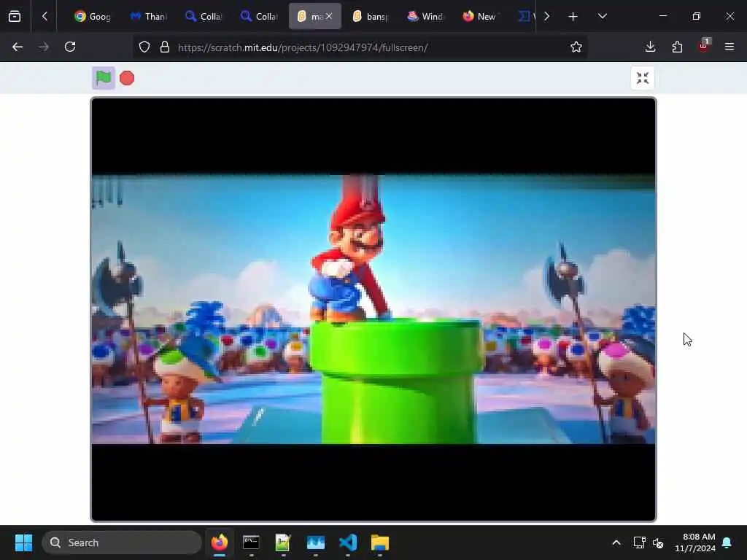Switch to the first 'Colla' tab
The height and width of the screenshot is (560, 747).
point(204,17)
